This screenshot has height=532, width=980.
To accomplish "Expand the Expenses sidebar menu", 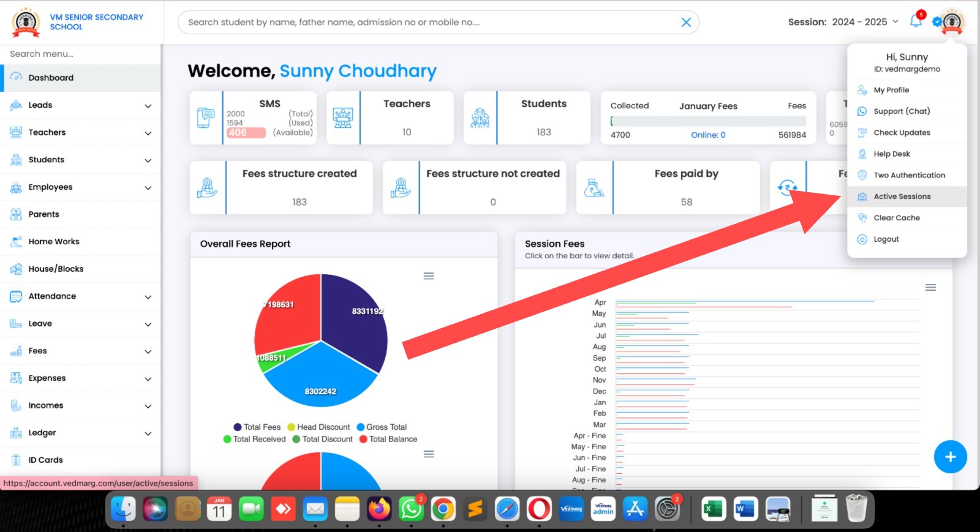I will pos(148,378).
